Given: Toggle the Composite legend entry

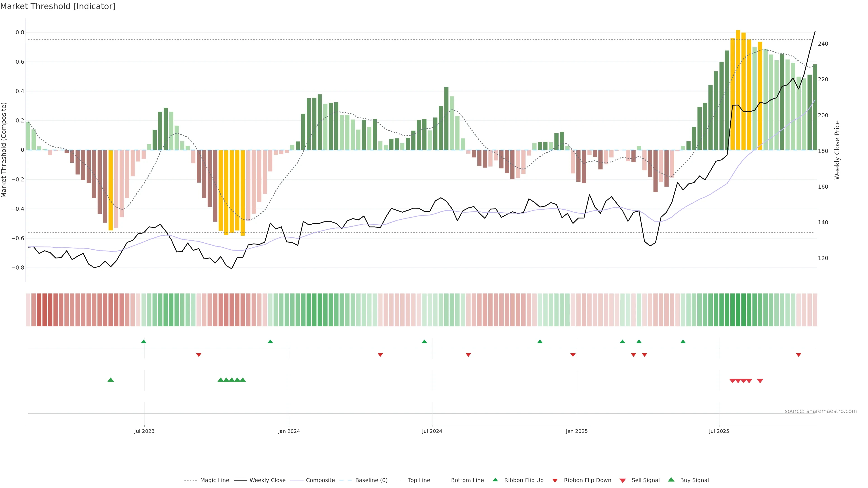Looking at the screenshot, I should point(320,480).
